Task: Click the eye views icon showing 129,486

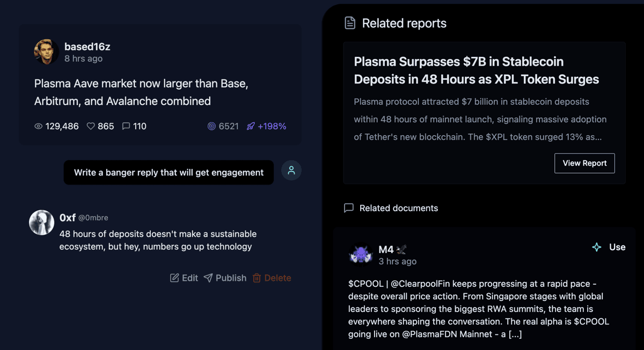Action: click(38, 126)
